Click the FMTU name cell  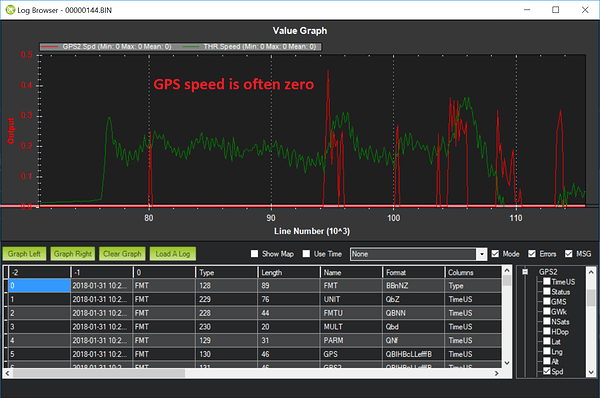[x=351, y=313]
